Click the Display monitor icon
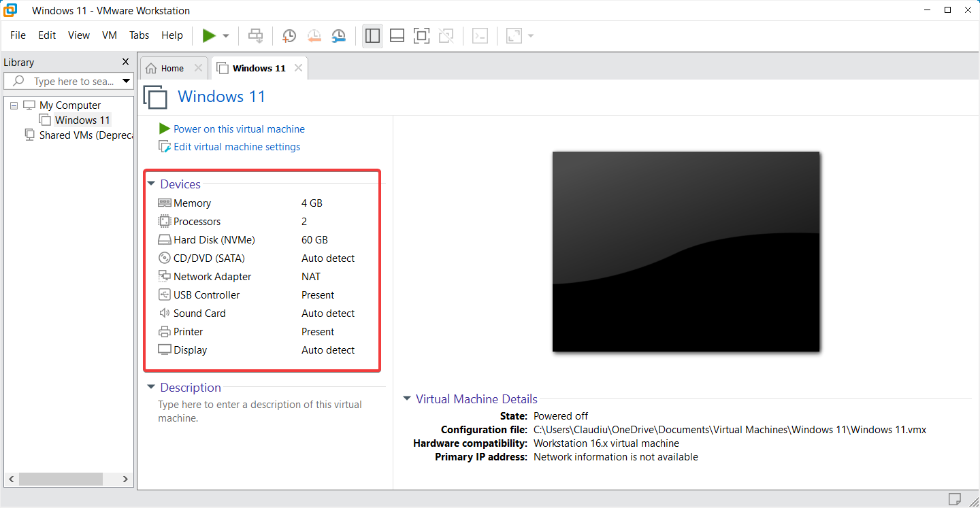This screenshot has height=508, width=980. click(x=164, y=350)
